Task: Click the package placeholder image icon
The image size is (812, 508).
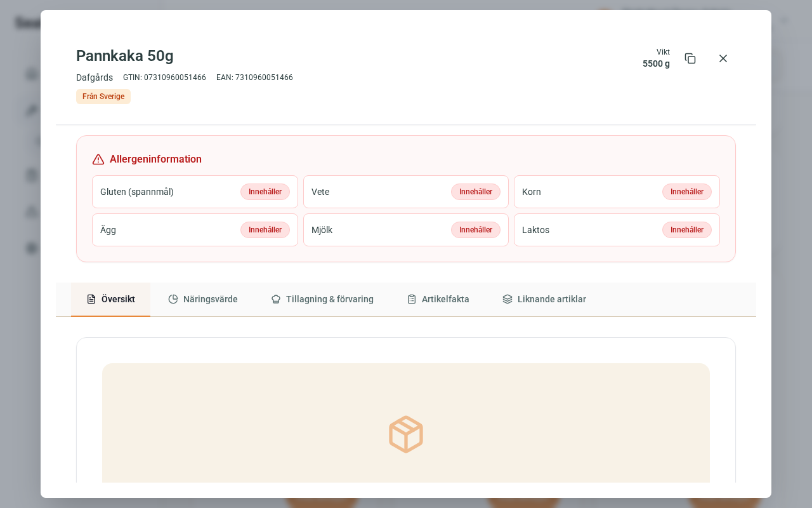Action: [x=406, y=434]
